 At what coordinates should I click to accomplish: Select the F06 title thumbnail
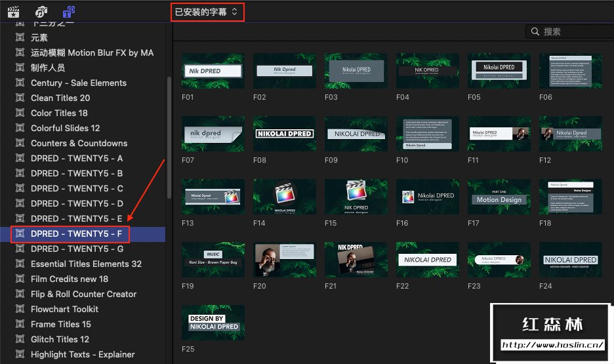tap(571, 71)
